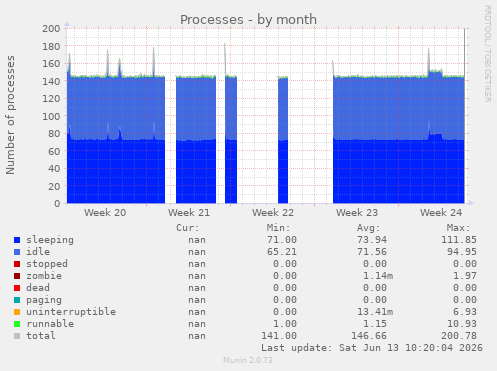This screenshot has width=497, height=371.
Task: Click the idle min value 65.21
Action: 282,252
